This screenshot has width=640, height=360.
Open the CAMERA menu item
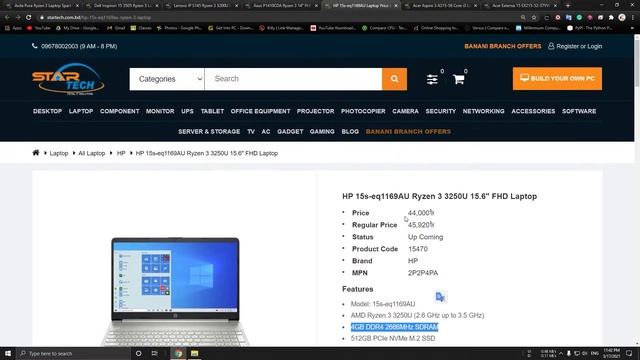click(405, 111)
